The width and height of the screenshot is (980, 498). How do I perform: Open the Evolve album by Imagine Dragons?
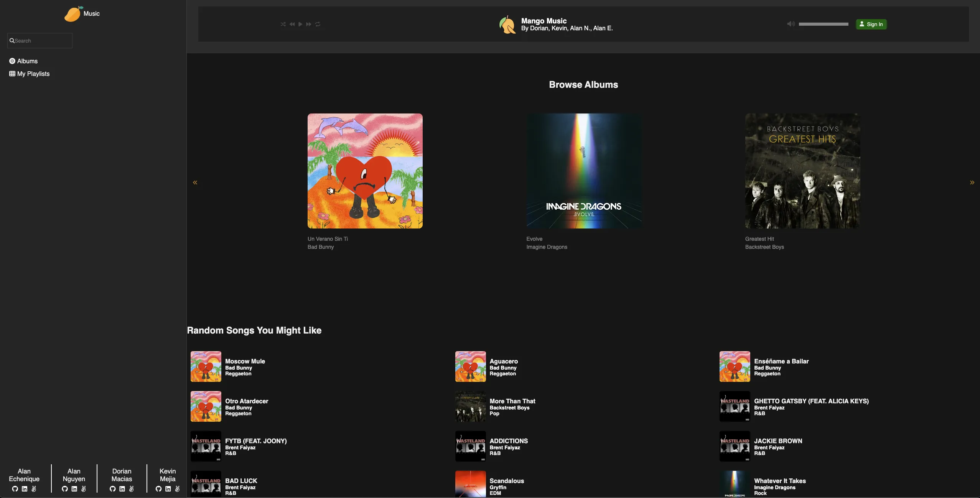pos(583,171)
